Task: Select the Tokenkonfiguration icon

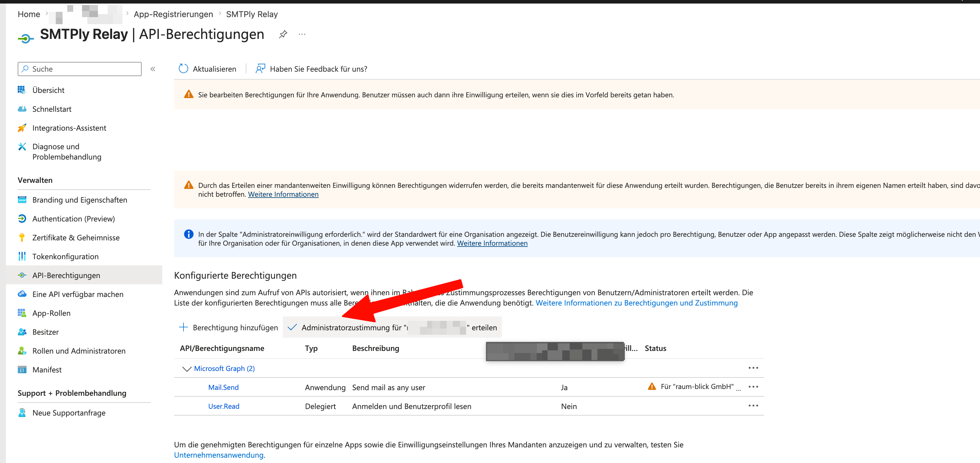Action: [x=22, y=256]
